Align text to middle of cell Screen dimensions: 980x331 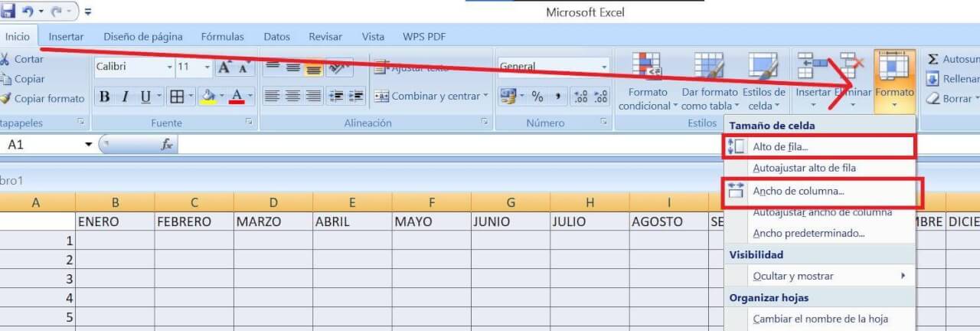click(x=292, y=67)
